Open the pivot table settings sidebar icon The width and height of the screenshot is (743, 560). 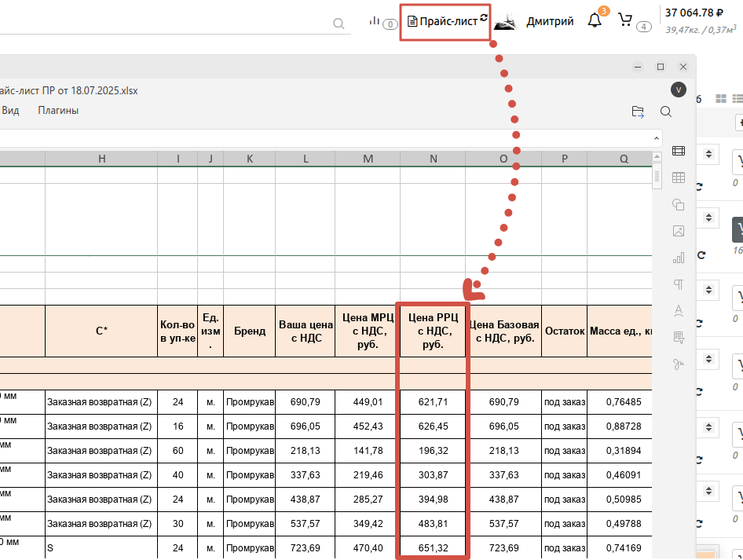click(679, 337)
